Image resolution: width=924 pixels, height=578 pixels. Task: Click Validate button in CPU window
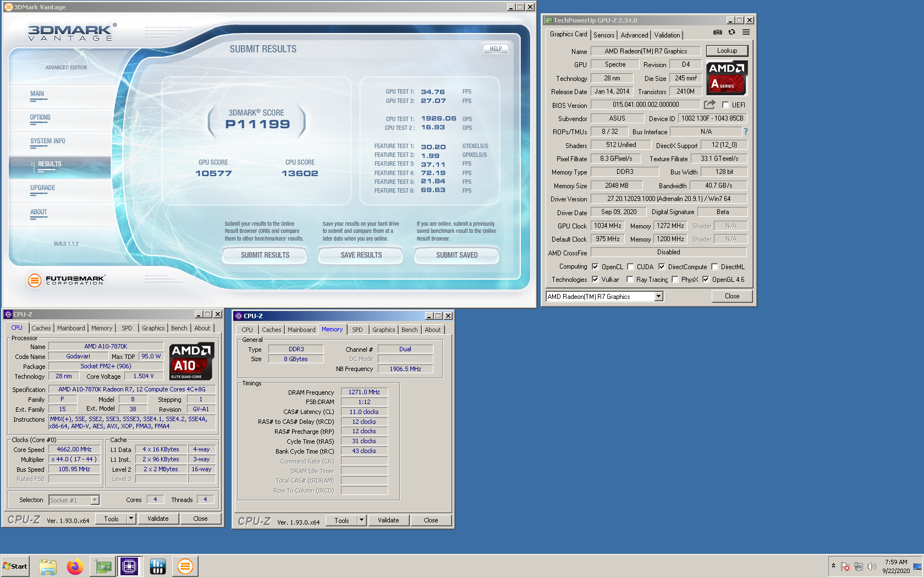158,519
